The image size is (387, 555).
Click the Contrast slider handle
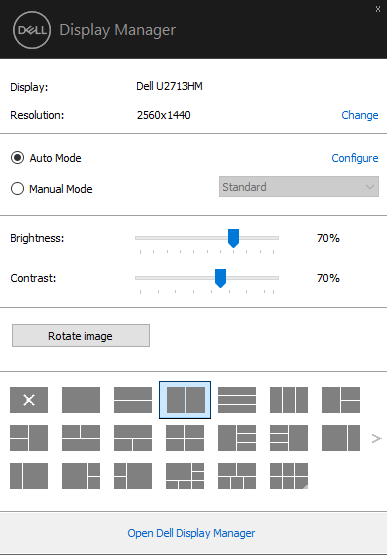pyautogui.click(x=220, y=278)
